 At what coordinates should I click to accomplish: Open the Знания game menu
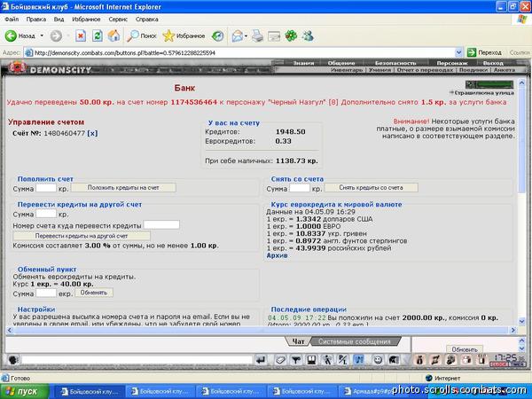point(303,63)
